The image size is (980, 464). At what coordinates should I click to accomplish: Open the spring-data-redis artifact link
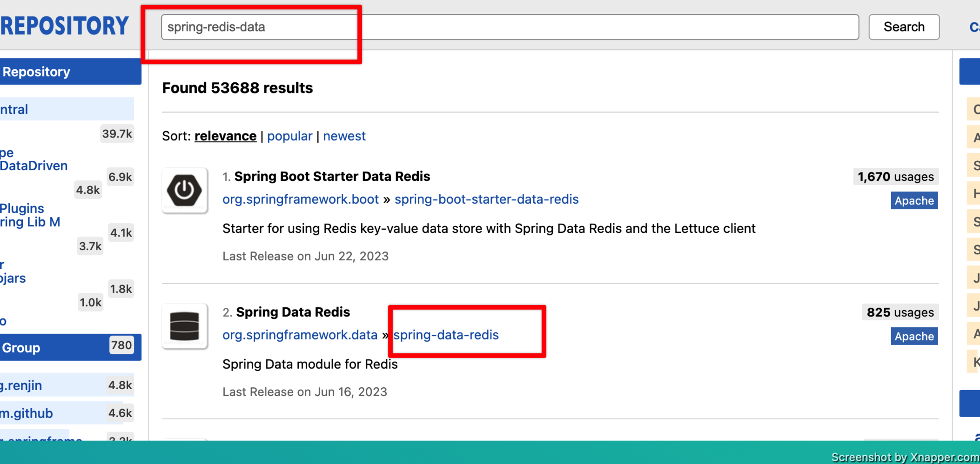point(446,335)
